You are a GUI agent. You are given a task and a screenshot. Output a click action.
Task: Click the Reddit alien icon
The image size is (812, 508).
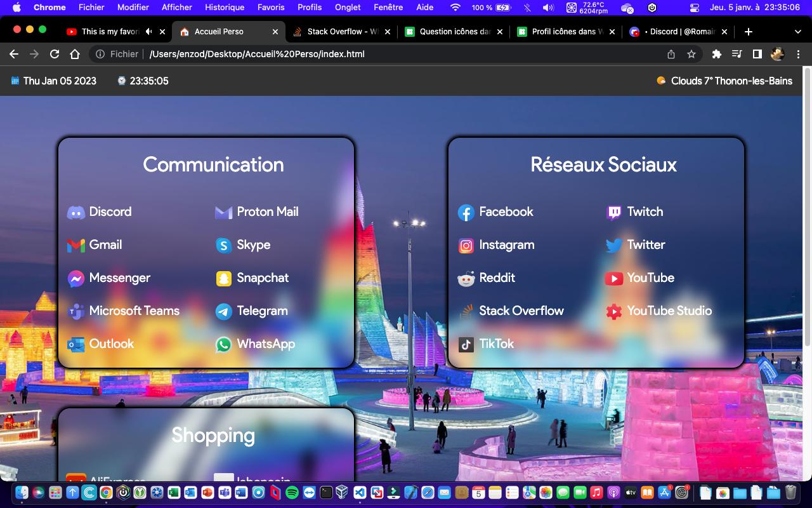(x=466, y=278)
